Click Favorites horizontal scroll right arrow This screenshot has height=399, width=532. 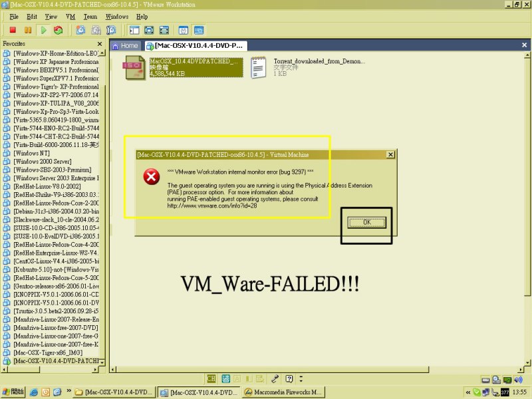point(95,370)
